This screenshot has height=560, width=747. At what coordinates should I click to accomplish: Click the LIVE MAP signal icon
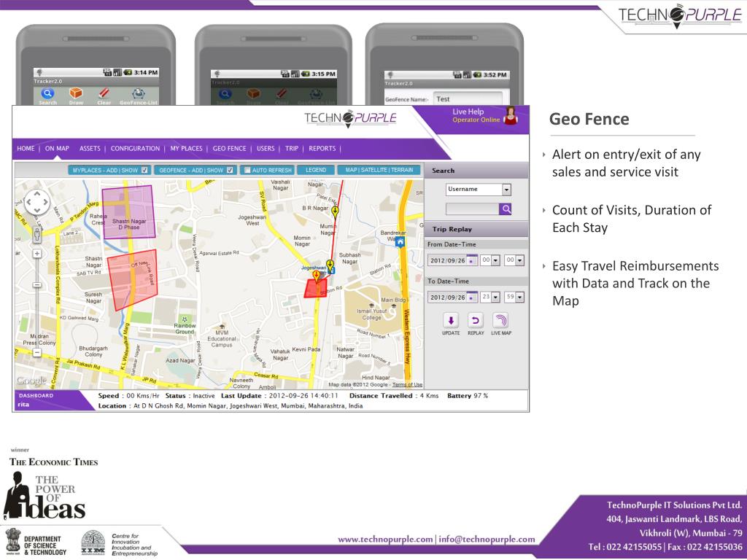click(x=500, y=321)
